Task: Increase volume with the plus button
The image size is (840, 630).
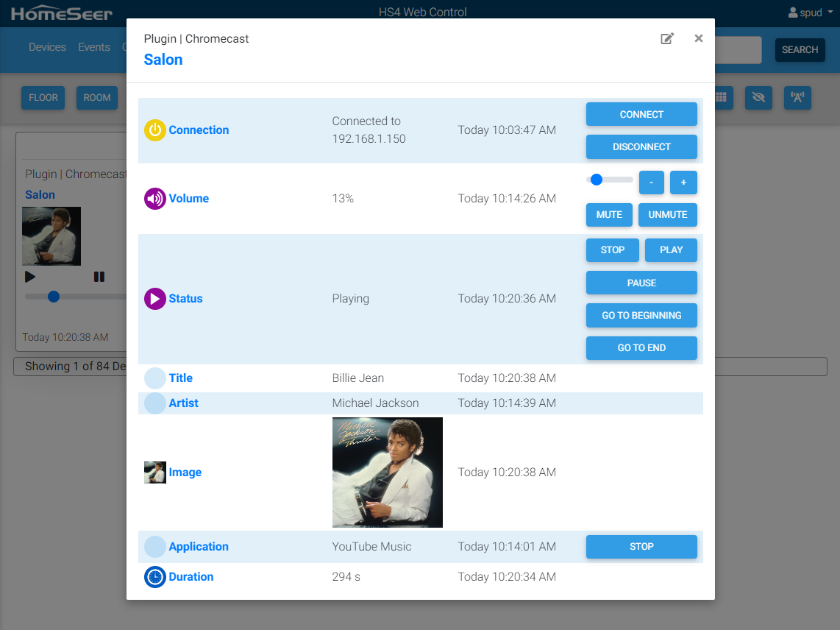Action: pyautogui.click(x=683, y=182)
